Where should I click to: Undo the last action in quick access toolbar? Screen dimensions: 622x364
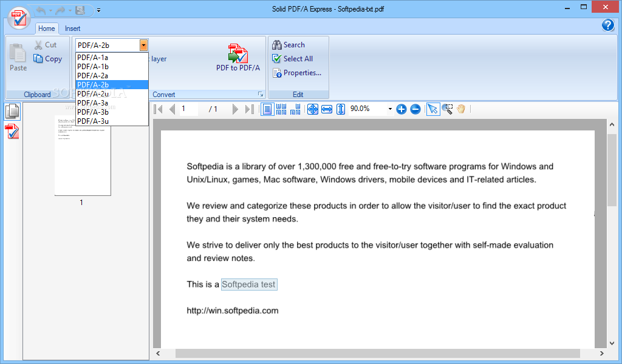pos(41,11)
